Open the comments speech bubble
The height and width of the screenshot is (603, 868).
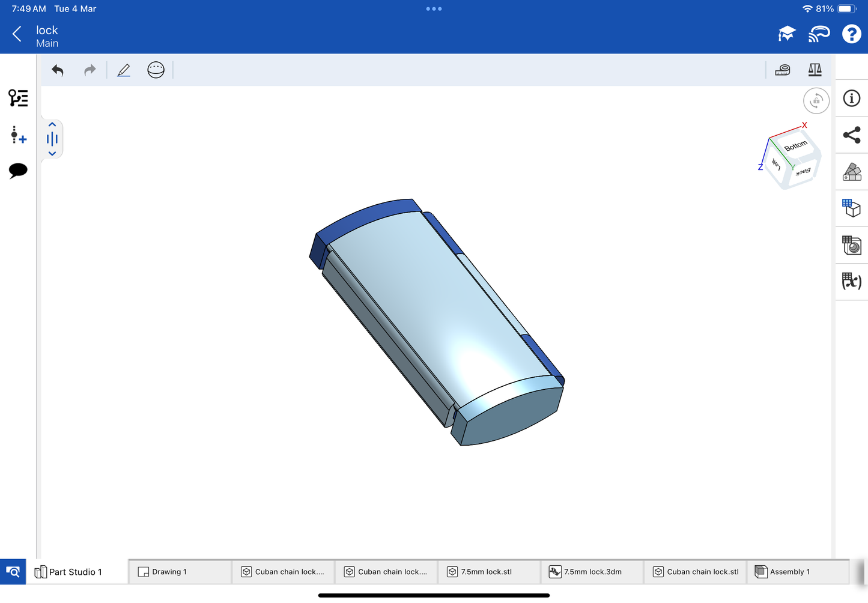tap(18, 171)
